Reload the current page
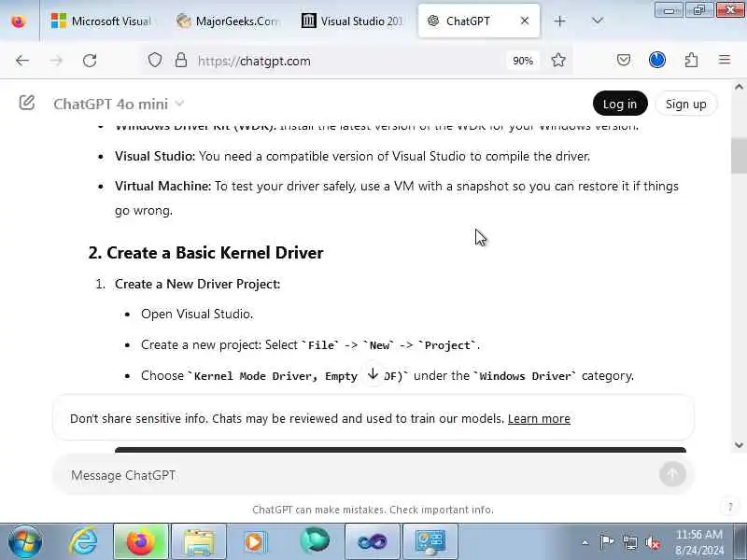The width and height of the screenshot is (747, 560). pos(90,61)
